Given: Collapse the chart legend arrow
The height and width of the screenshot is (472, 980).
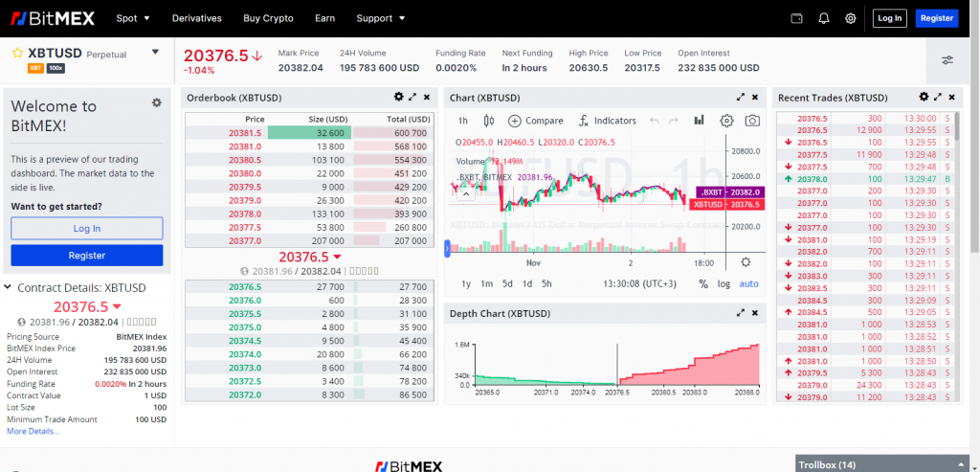Looking at the screenshot, I should (x=464, y=193).
